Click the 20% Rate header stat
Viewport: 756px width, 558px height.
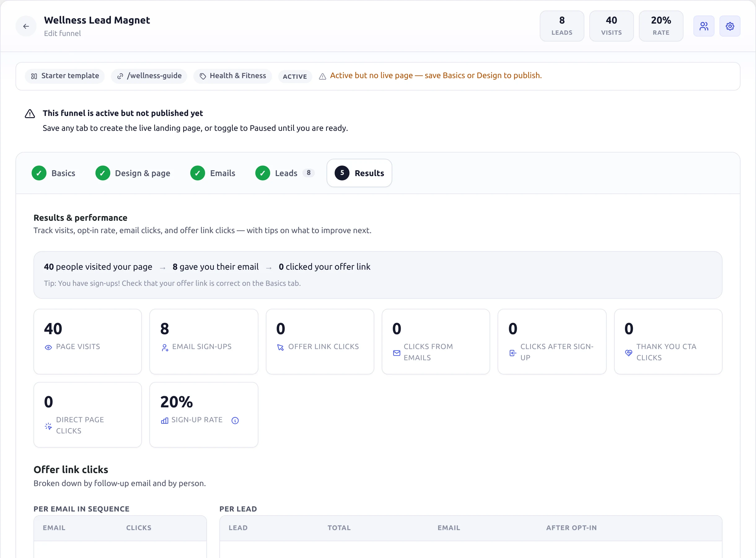pos(661,26)
